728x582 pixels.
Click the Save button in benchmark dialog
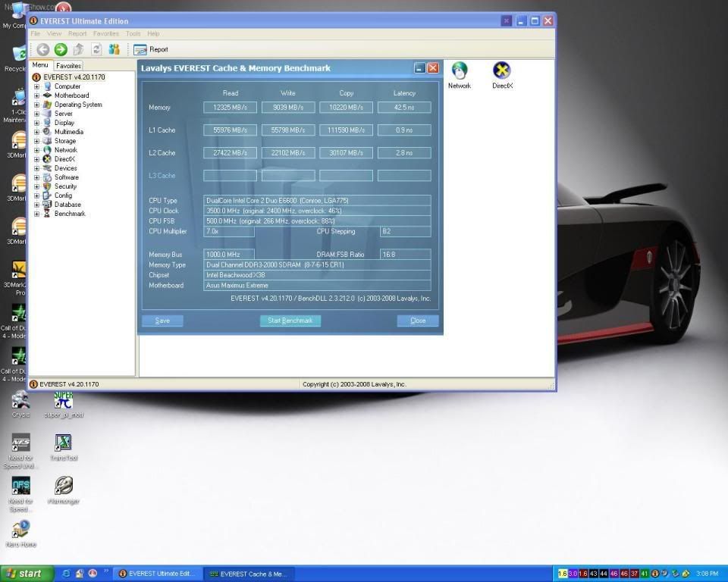(x=162, y=321)
